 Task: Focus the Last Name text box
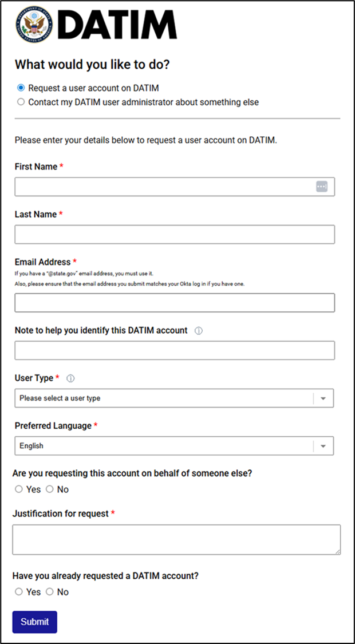pyautogui.click(x=175, y=235)
